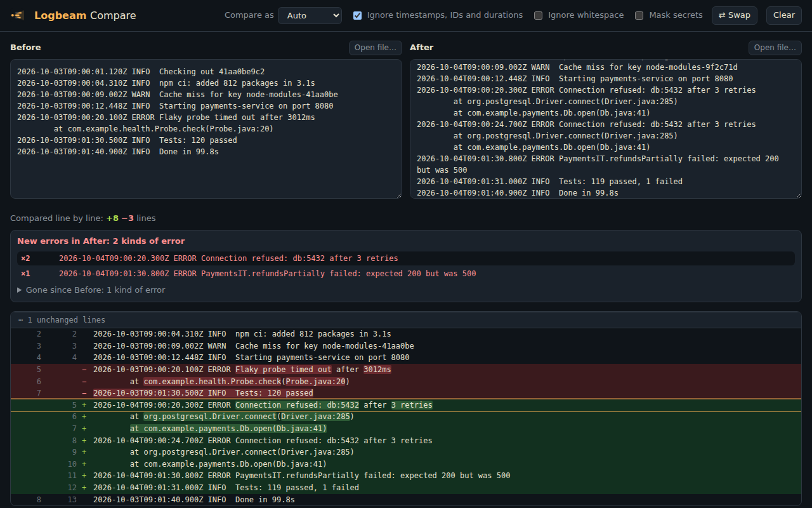
Task: Click inside the After log text area
Action: [x=606, y=129]
